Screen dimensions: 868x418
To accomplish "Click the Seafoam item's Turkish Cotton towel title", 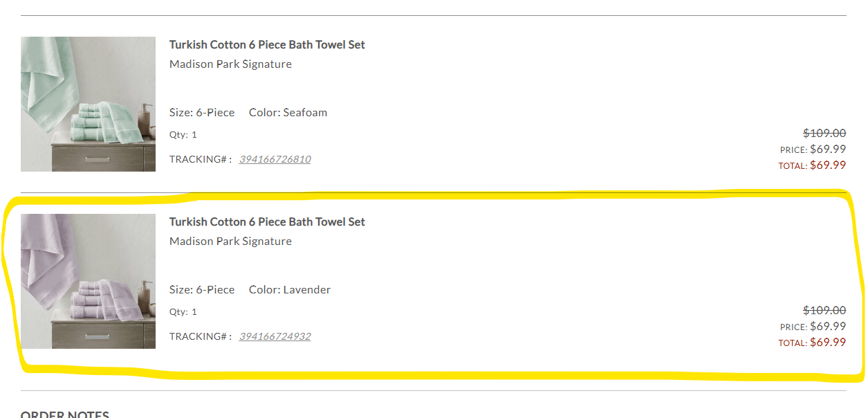I will 267,45.
